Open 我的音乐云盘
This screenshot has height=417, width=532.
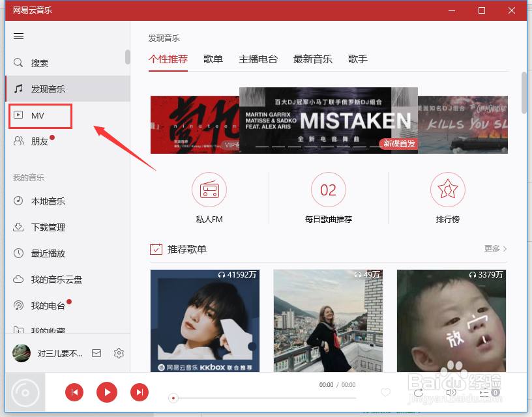57,280
